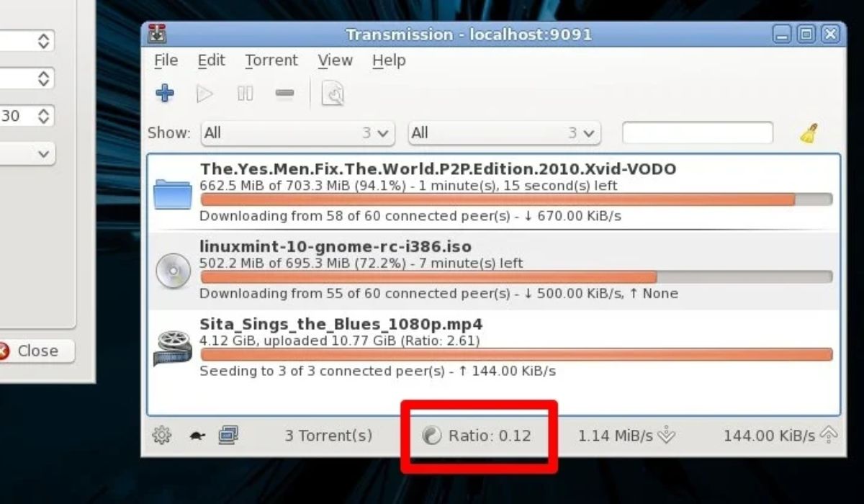
Task: Click the topmost spin arrows in left dialog
Action: (45, 40)
